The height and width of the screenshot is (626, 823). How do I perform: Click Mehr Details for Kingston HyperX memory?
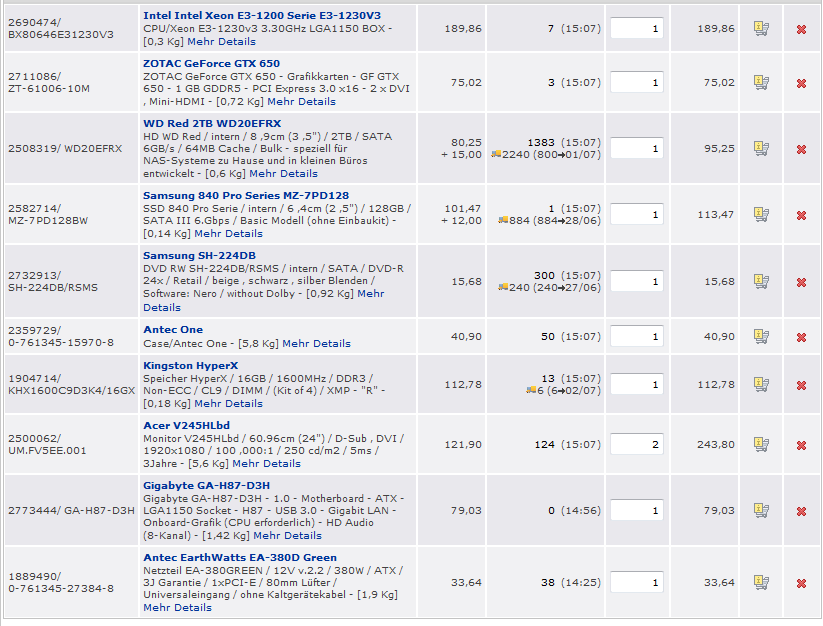tap(228, 404)
